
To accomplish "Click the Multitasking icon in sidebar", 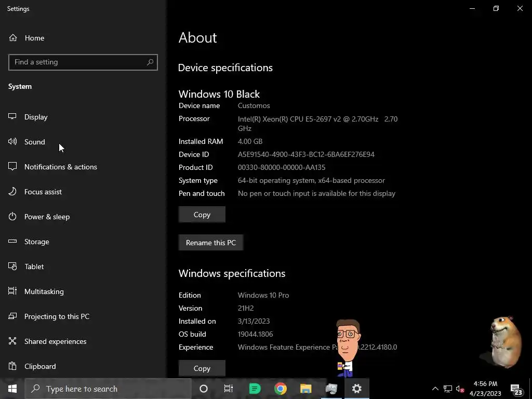I will 12,291.
